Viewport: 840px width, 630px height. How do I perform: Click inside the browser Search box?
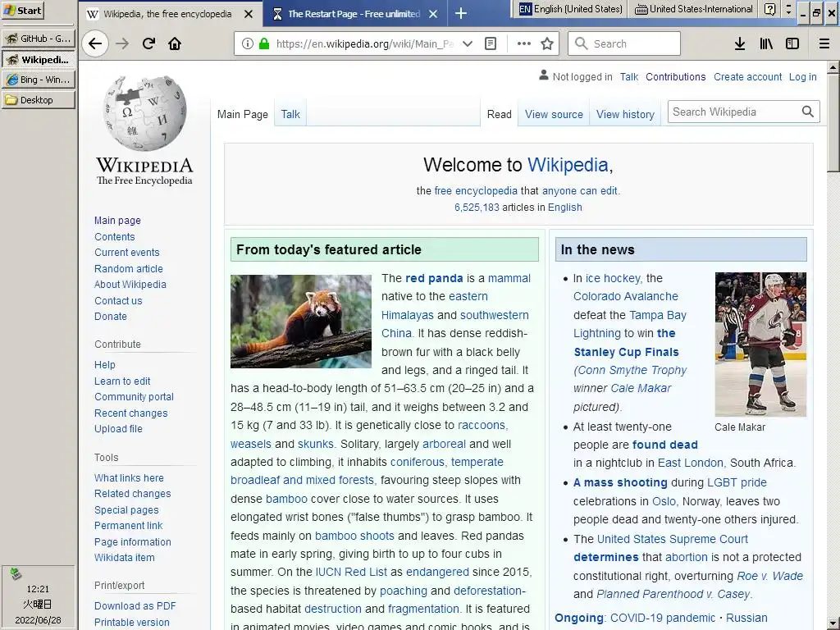point(624,43)
